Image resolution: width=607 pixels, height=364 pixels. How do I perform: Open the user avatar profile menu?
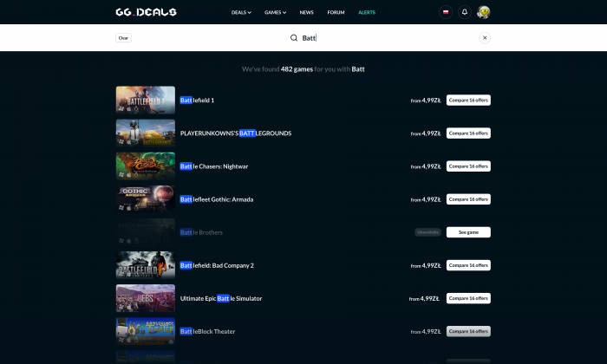[484, 12]
